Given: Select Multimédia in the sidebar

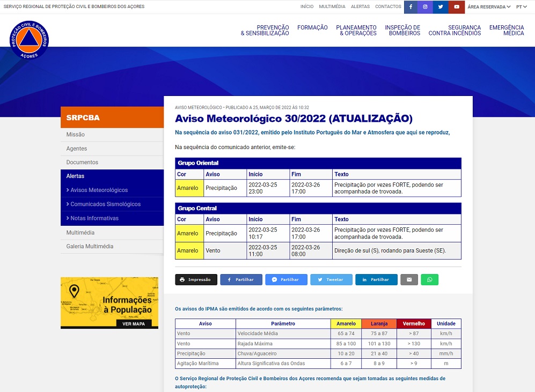Looking at the screenshot, I should pyautogui.click(x=112, y=233).
